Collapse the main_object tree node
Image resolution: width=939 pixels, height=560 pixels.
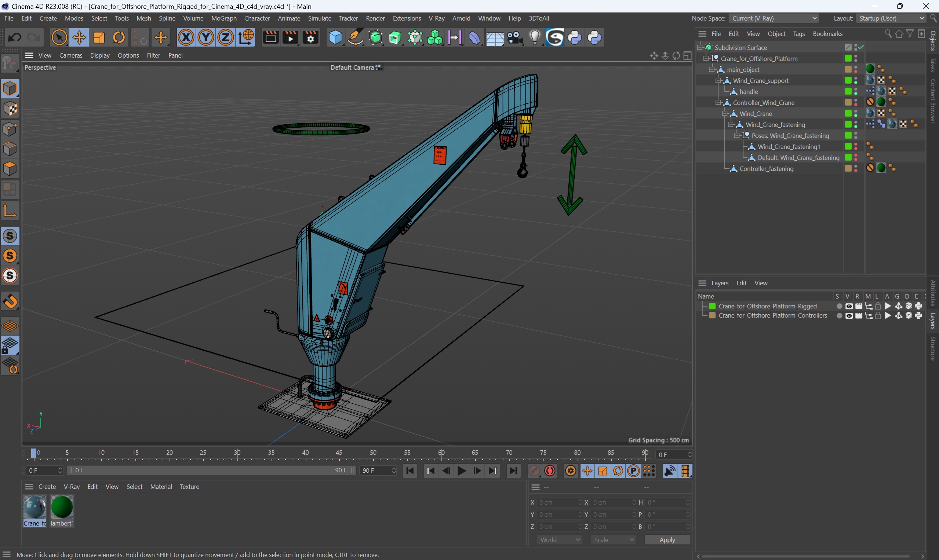(x=712, y=69)
